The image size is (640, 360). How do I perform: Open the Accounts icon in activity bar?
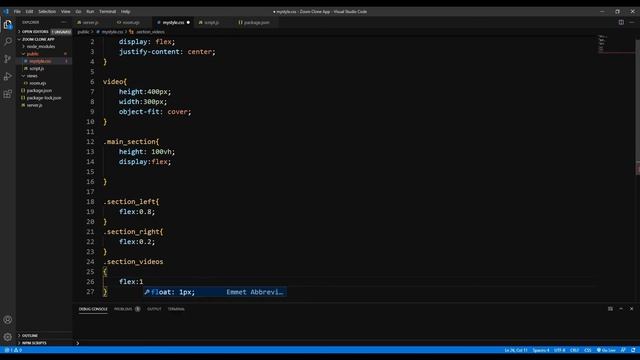[8, 320]
